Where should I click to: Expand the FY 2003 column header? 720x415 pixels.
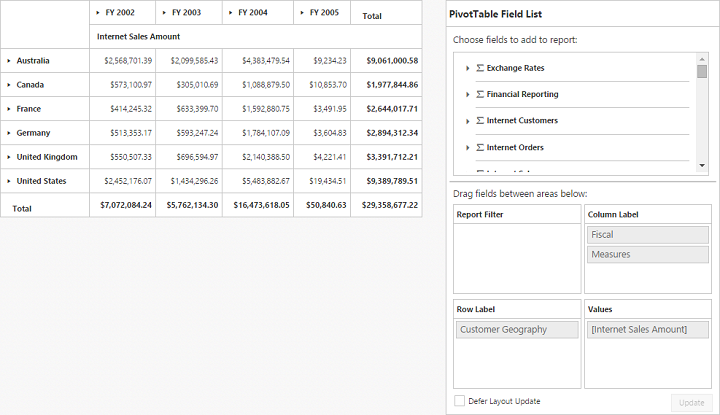pyautogui.click(x=164, y=13)
